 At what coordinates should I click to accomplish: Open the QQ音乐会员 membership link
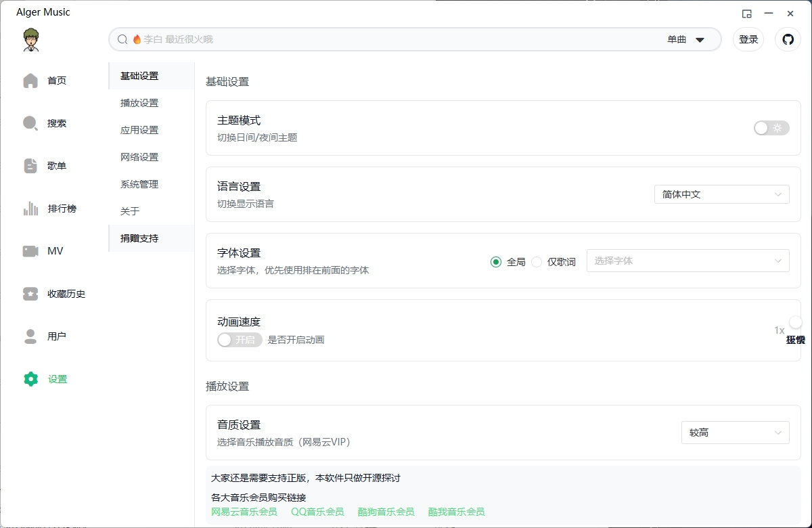317,512
